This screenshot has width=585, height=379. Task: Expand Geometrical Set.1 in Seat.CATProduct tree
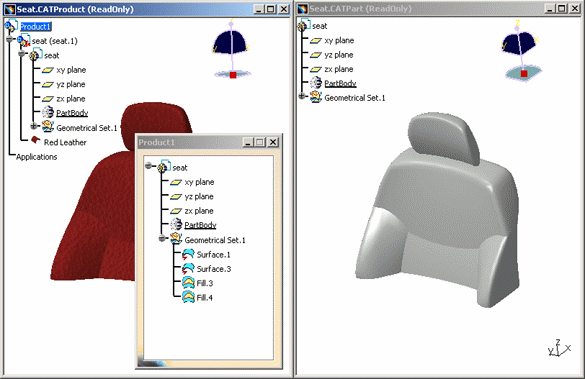point(34,126)
